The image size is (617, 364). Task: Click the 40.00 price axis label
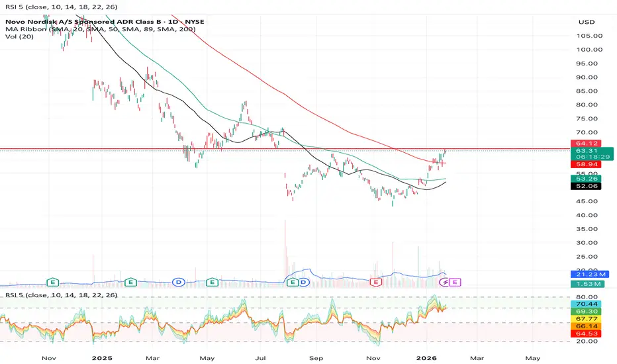coord(587,215)
